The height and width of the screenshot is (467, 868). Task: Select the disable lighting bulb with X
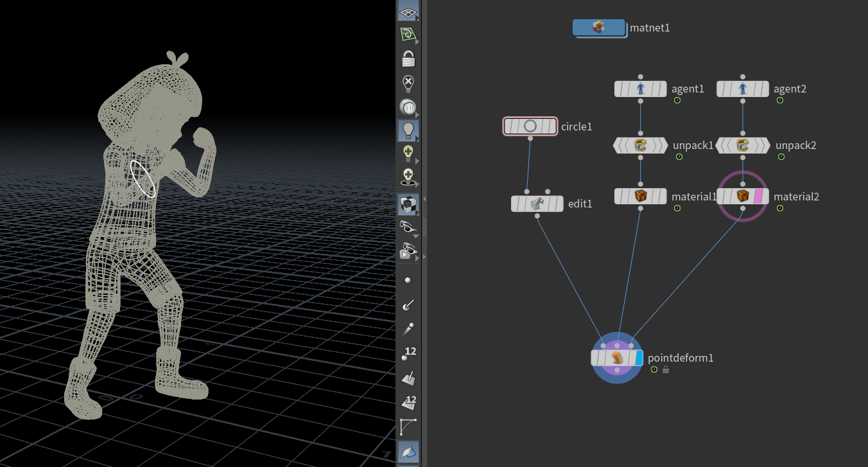pos(408,83)
